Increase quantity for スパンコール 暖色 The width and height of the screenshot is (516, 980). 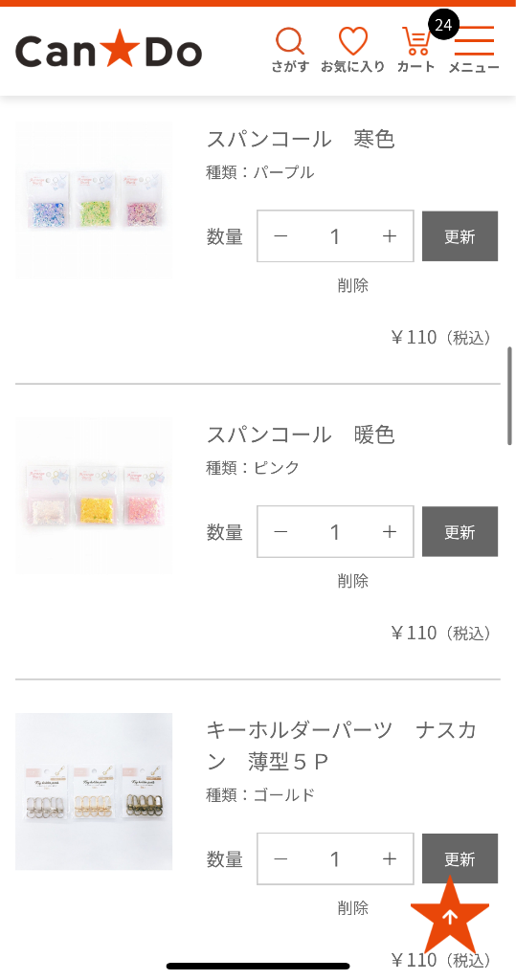pos(389,532)
